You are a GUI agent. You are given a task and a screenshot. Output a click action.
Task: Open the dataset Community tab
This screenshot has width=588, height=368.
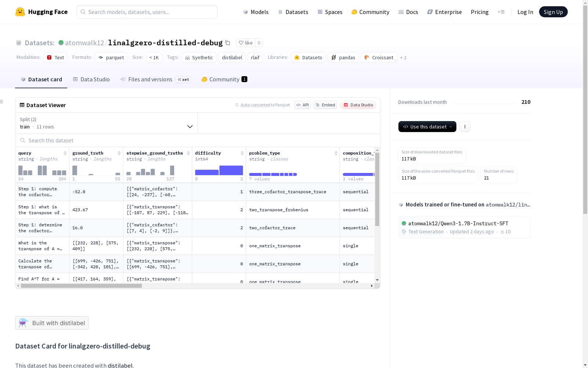click(224, 79)
